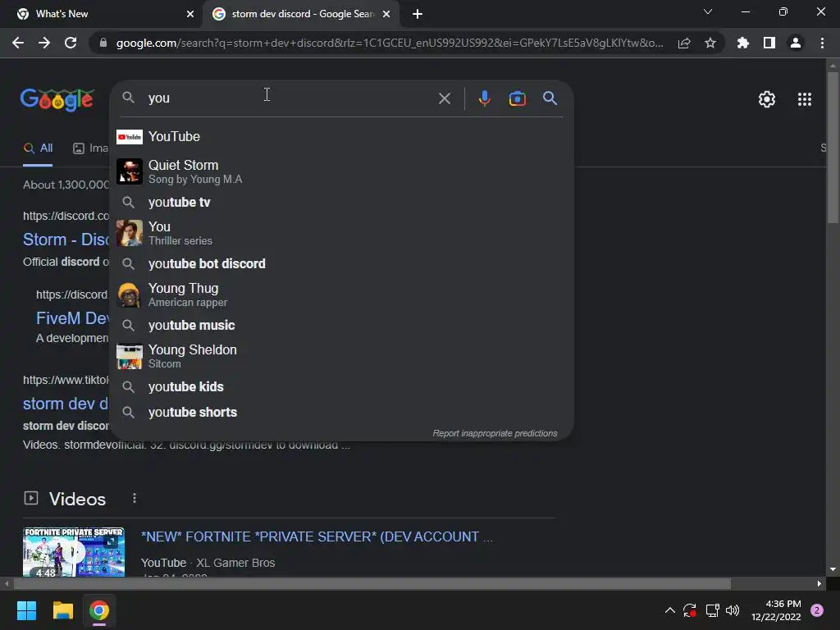Clear the search box with the X
This screenshot has height=630, width=840.
click(444, 98)
